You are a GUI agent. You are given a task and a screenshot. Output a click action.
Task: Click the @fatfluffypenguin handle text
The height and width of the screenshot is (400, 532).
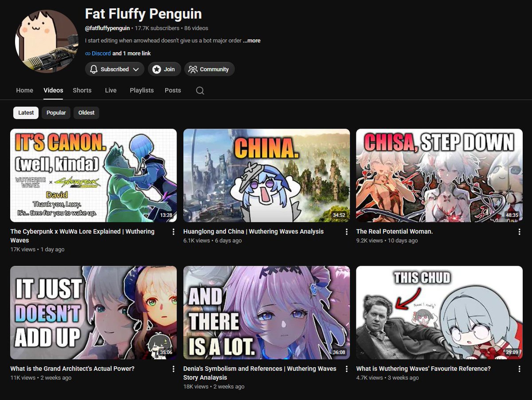[107, 28]
